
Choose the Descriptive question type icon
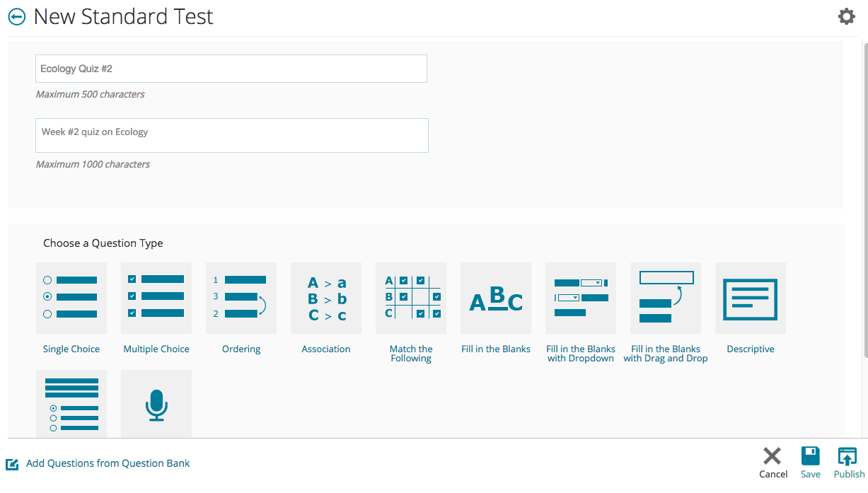(751, 298)
